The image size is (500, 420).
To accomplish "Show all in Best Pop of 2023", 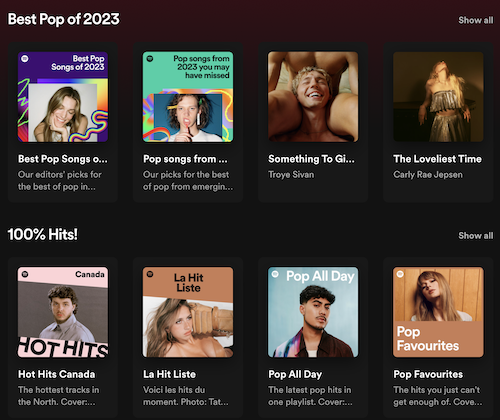I will tap(476, 20).
